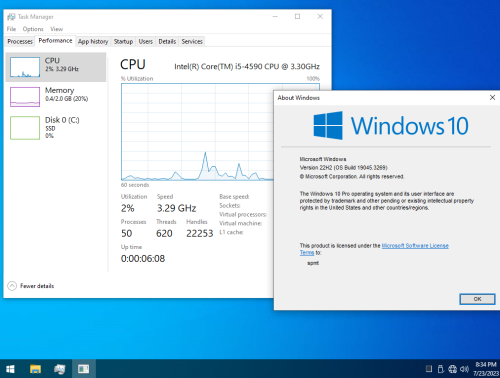500x378 pixels.
Task: Click the Windows Start button
Action: tap(10, 369)
